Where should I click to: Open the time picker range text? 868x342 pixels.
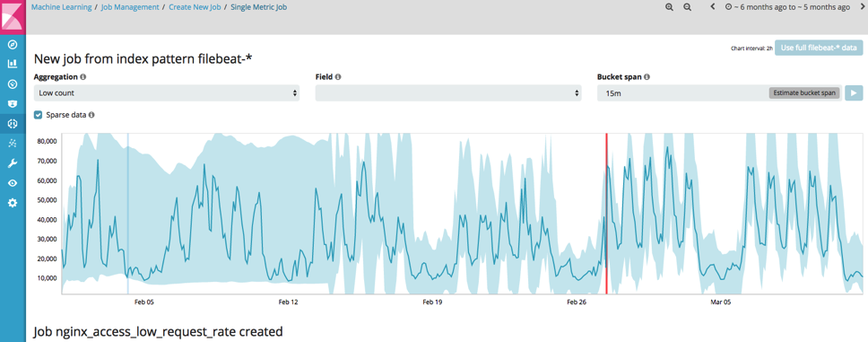coord(787,7)
